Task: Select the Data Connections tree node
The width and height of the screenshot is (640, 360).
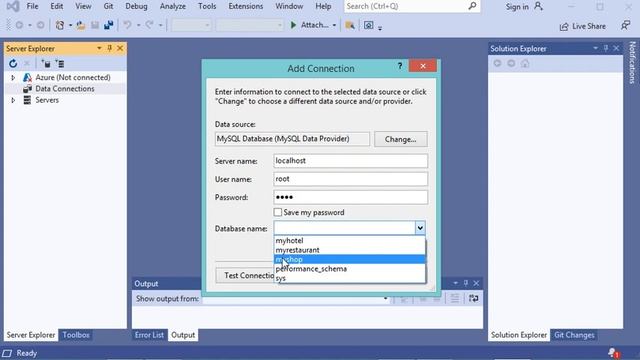Action: click(64, 89)
